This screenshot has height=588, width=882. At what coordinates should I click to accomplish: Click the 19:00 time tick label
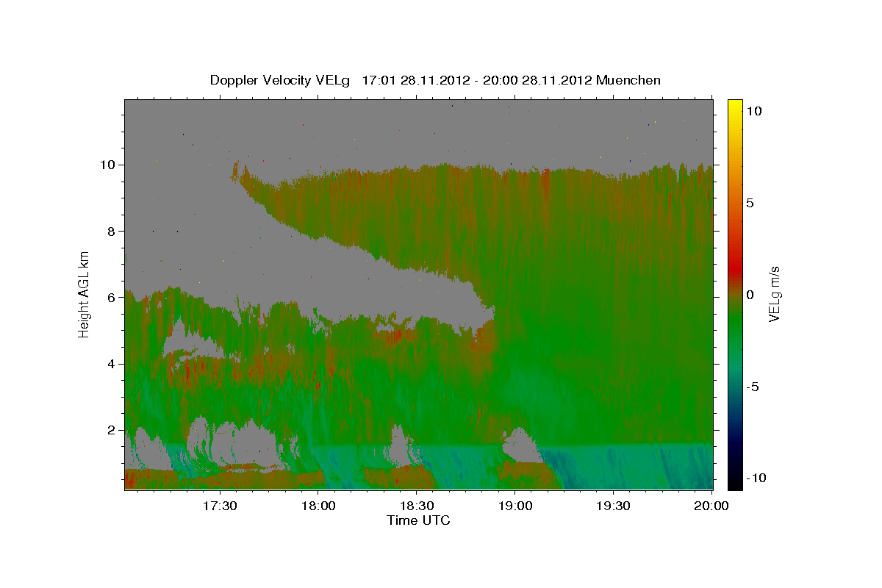pos(514,506)
